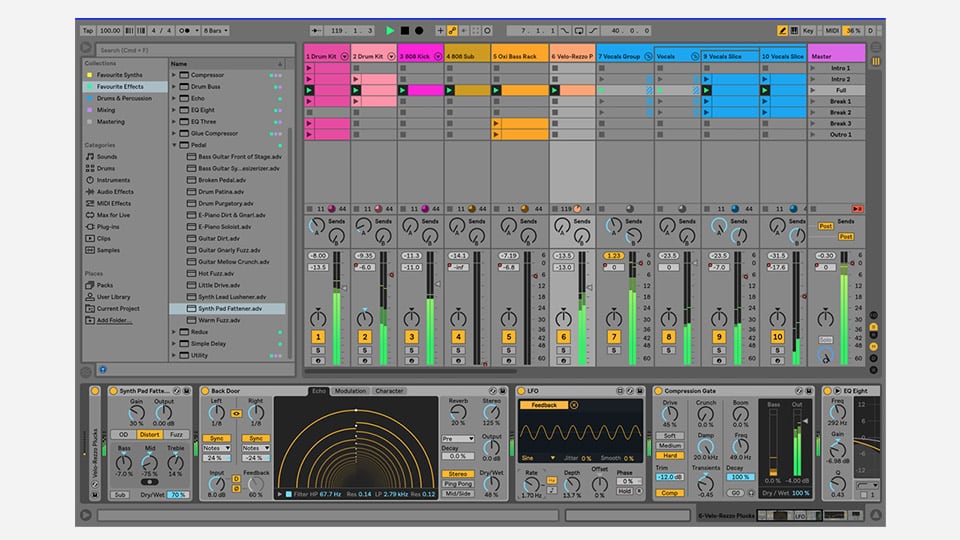The height and width of the screenshot is (540, 960).
Task: Select Soft in Compression Gate
Action: [x=670, y=436]
